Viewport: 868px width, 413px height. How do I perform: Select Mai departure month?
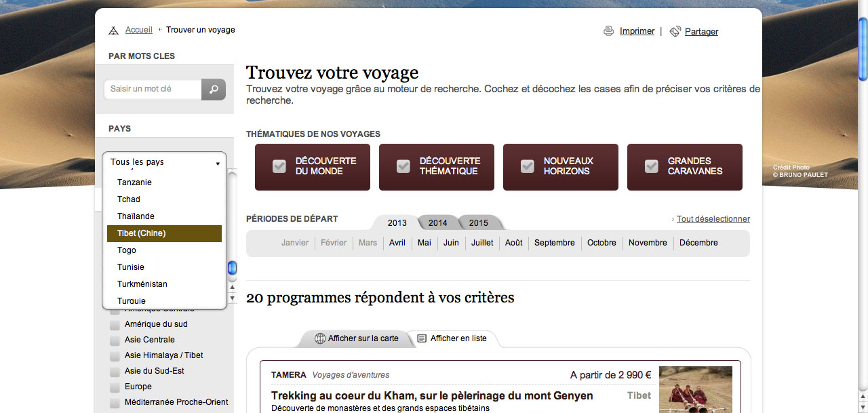[425, 243]
